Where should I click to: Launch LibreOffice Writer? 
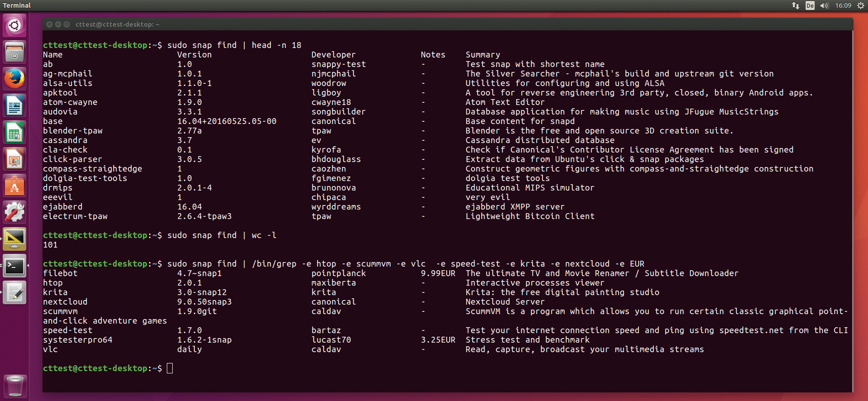click(x=14, y=106)
